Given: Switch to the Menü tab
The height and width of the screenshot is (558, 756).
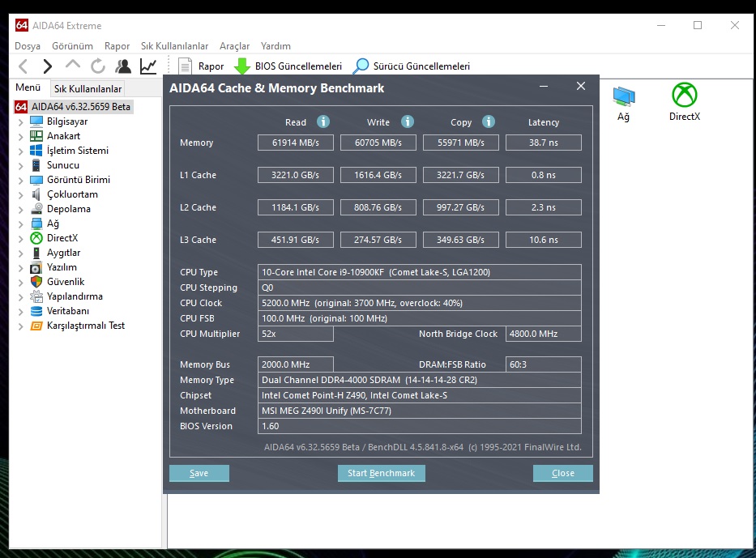Looking at the screenshot, I should [28, 87].
